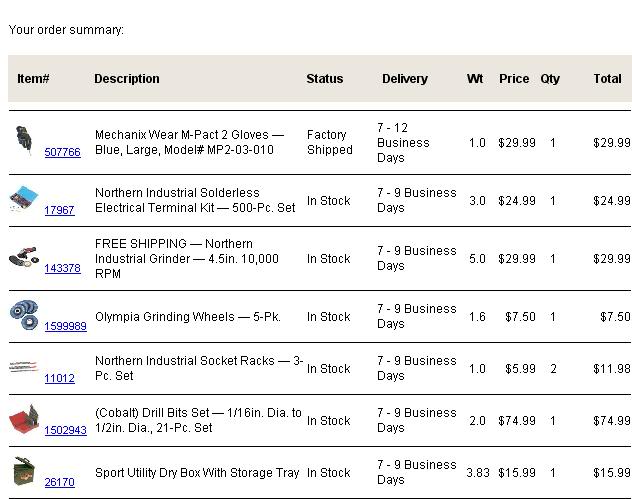
Task: Open item number 17967 link
Action: [x=59, y=210]
